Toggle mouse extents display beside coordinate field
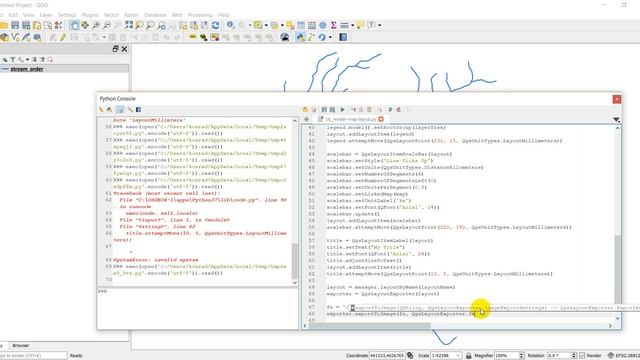This screenshot has width=640, height=360. click(x=410, y=356)
